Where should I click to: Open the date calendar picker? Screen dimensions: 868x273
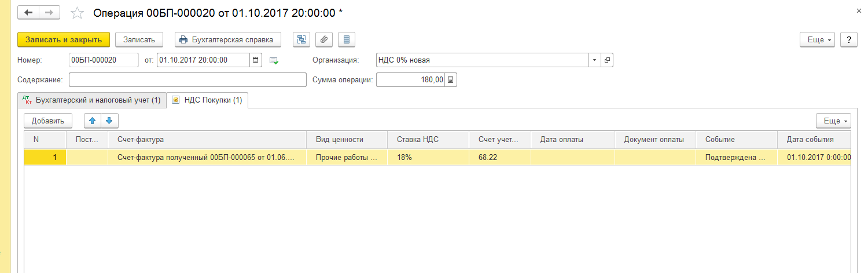point(256,60)
